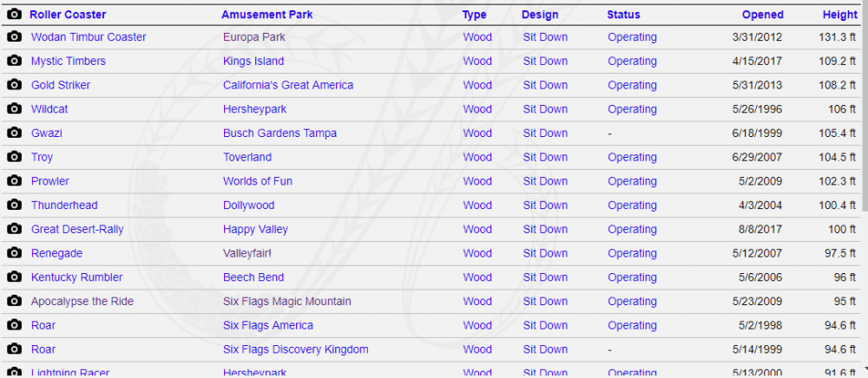Open the Great Desert-Rally link
The width and height of the screenshot is (868, 378).
pos(77,230)
